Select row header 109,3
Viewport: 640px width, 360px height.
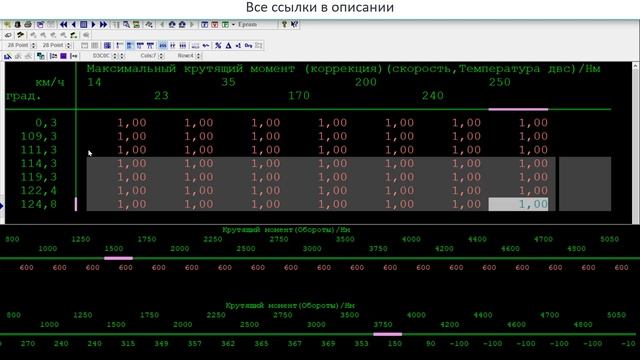[x=39, y=136]
